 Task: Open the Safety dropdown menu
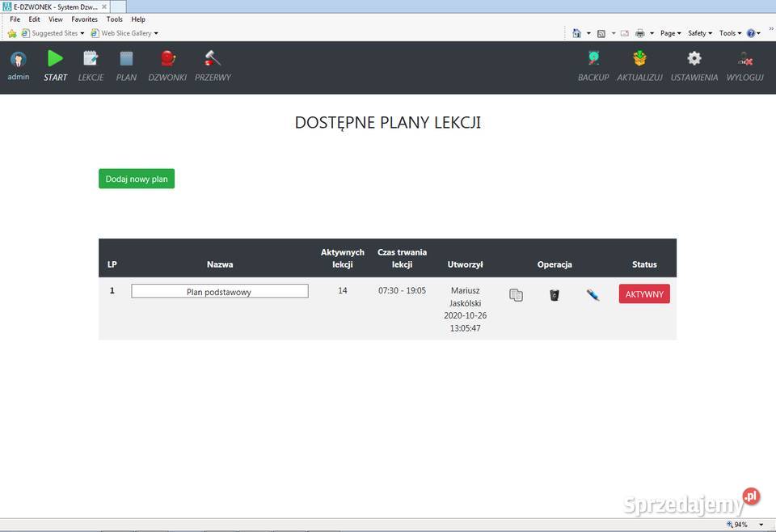tap(699, 33)
